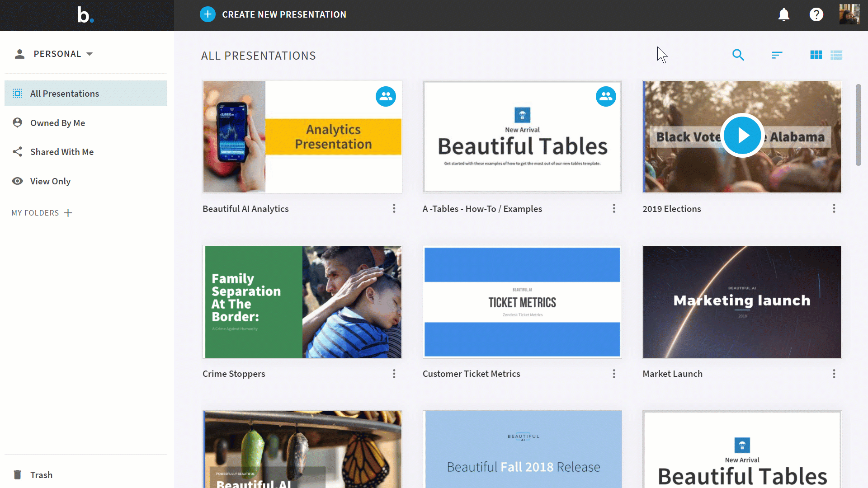Expand the PERSONAL workspace dropdown
868x488 pixels.
click(90, 54)
